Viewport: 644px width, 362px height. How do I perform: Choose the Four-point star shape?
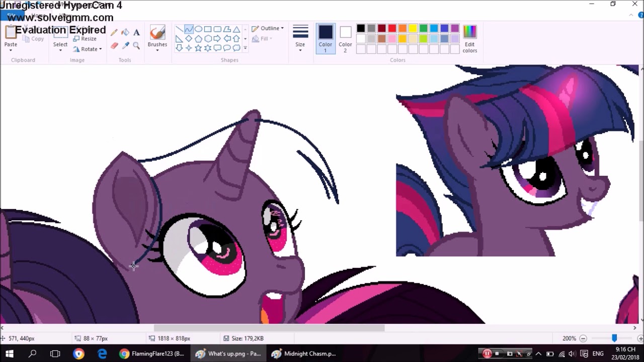tap(189, 48)
